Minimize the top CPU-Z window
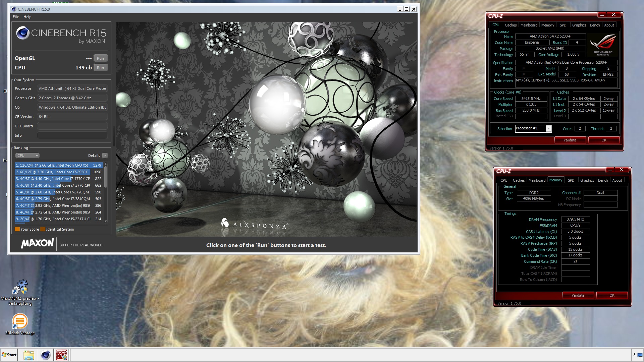 click(602, 15)
